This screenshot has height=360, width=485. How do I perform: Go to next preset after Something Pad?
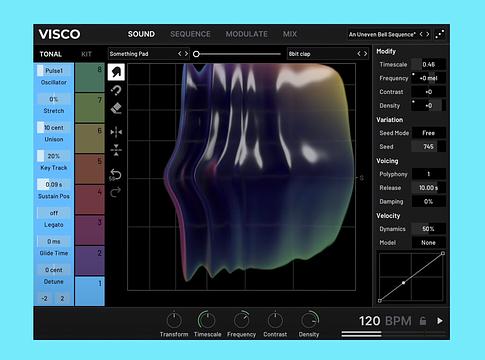[186, 54]
